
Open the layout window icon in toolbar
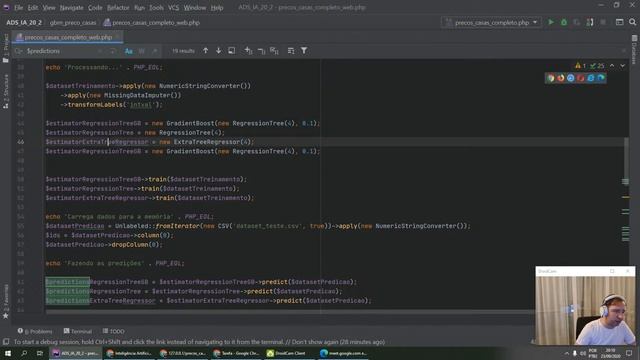[x=620, y=22]
